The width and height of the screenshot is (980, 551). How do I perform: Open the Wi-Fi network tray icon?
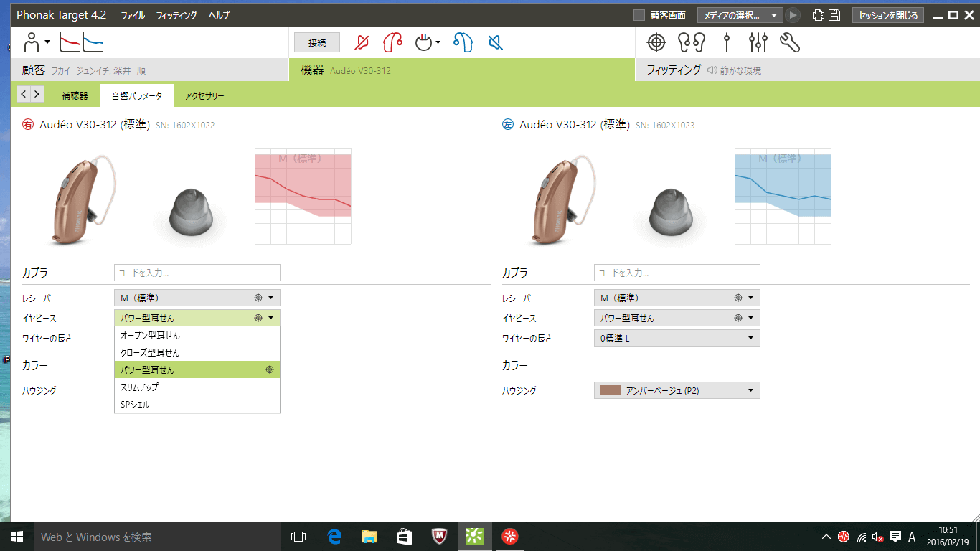click(861, 537)
